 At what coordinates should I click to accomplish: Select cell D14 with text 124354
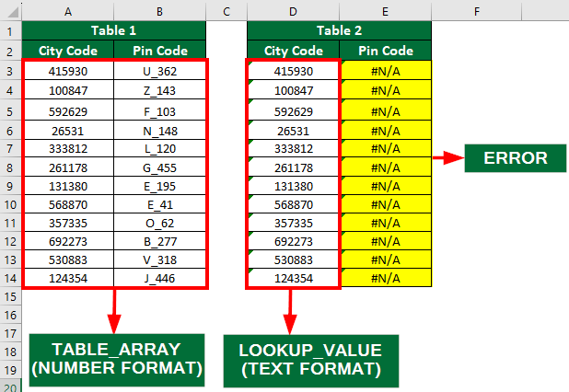pos(293,278)
